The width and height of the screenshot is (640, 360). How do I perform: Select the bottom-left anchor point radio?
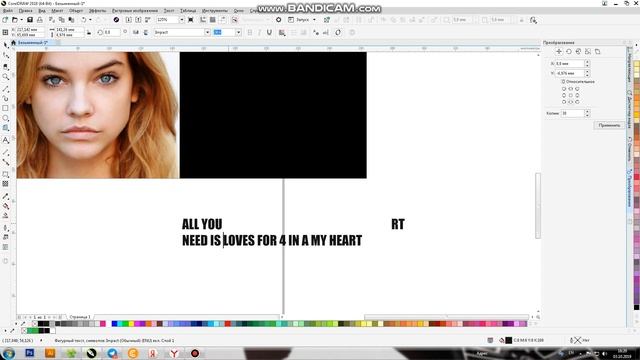[x=564, y=102]
